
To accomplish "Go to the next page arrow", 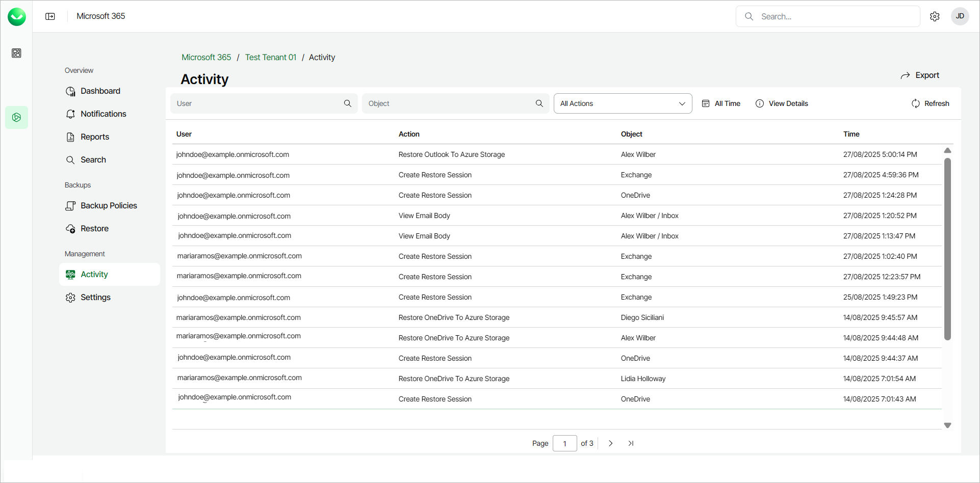I will point(610,443).
